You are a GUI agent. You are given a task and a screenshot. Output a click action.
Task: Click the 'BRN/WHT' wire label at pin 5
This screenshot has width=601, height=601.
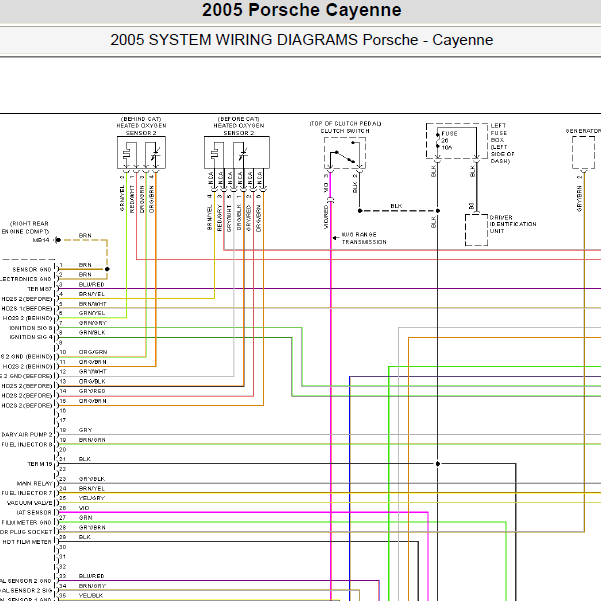[x=92, y=304]
